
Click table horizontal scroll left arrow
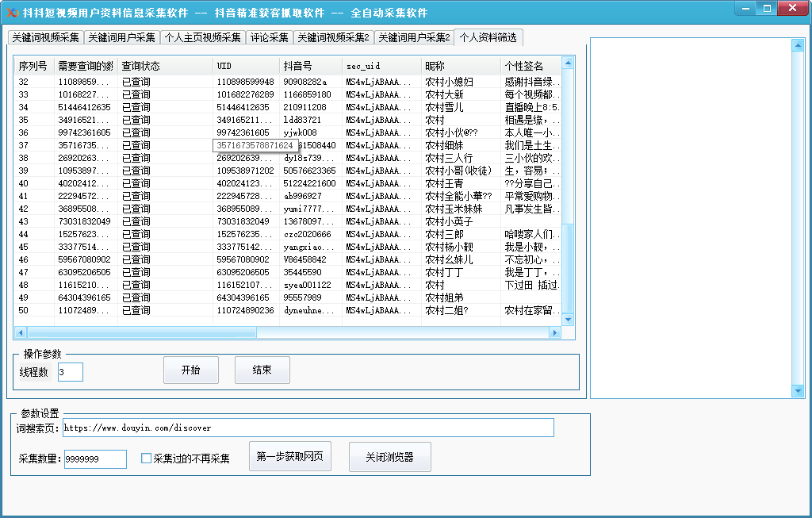(x=21, y=332)
